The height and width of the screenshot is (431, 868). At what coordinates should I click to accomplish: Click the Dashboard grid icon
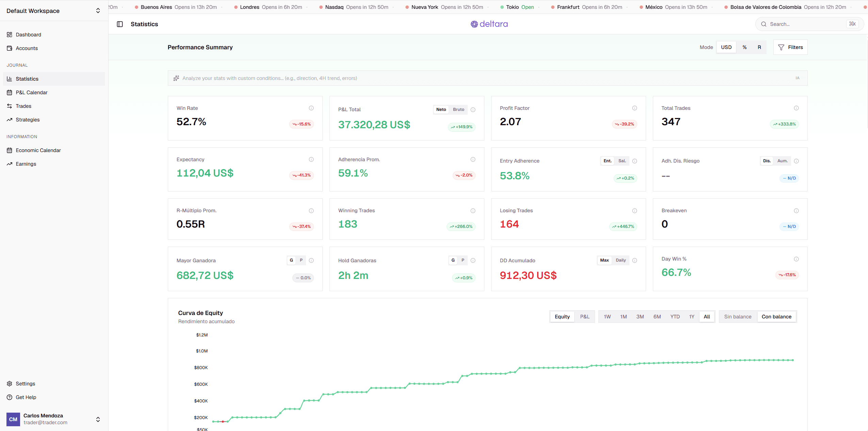[x=10, y=35]
